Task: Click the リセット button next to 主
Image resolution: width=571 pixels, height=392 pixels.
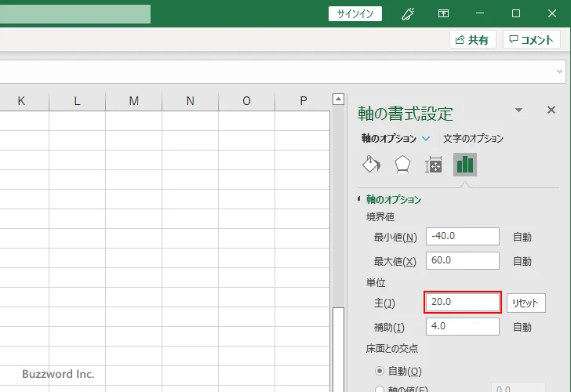Action: (x=526, y=303)
